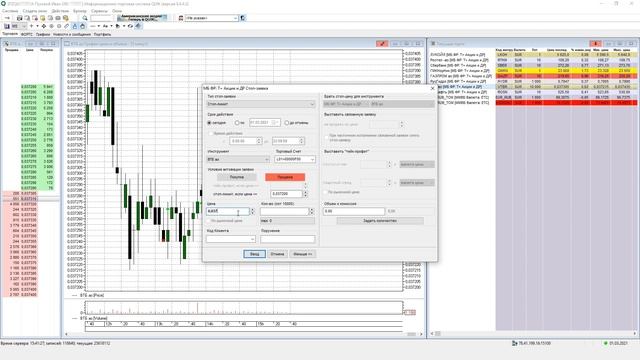The image size is (640, 360).
Task: Open the Код клиента dropdown
Action: click(x=231, y=239)
